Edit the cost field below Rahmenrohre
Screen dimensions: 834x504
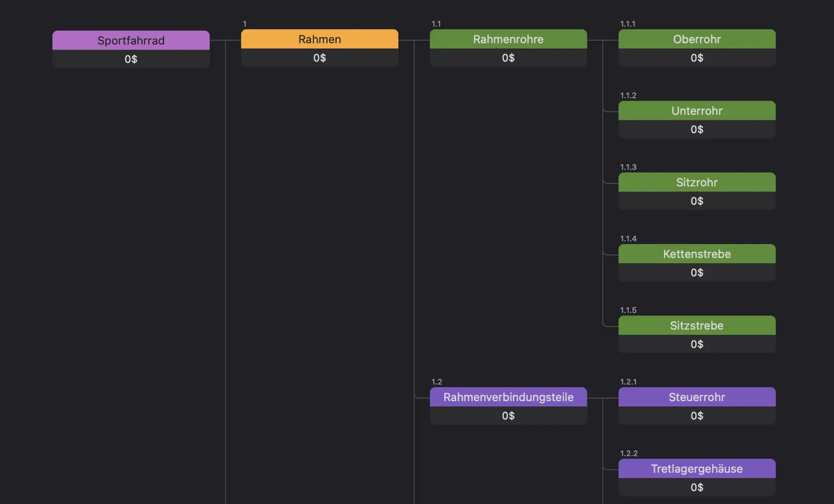pyautogui.click(x=508, y=58)
